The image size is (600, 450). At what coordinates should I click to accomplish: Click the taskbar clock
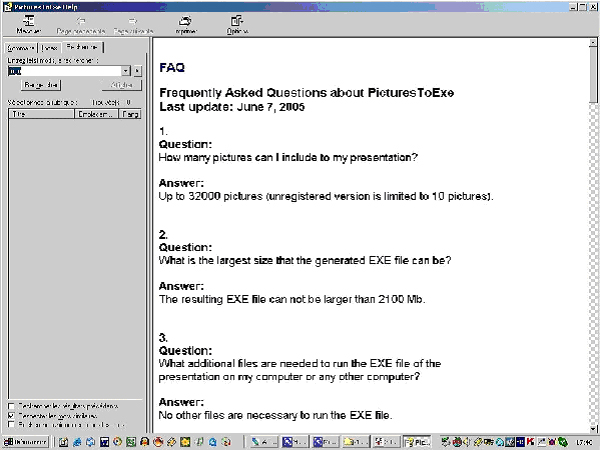[x=584, y=443]
